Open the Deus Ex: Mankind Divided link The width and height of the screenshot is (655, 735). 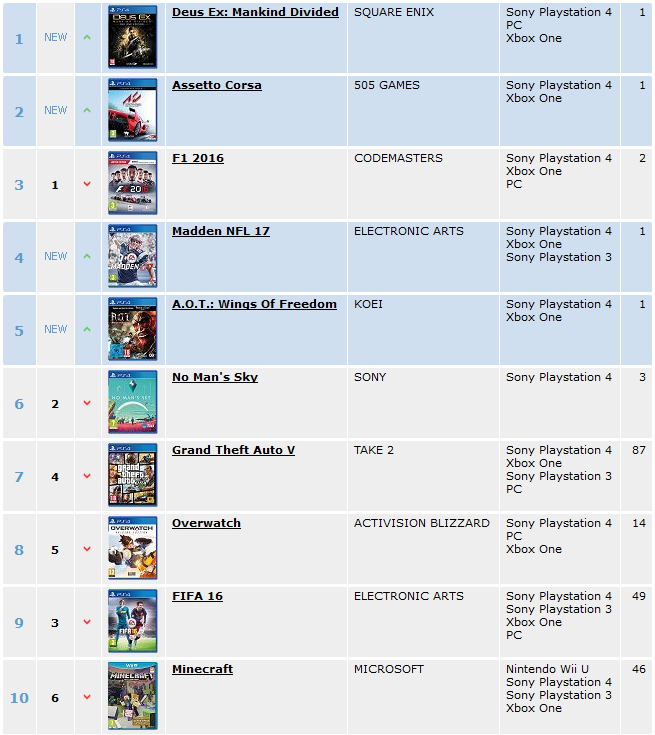tap(255, 12)
